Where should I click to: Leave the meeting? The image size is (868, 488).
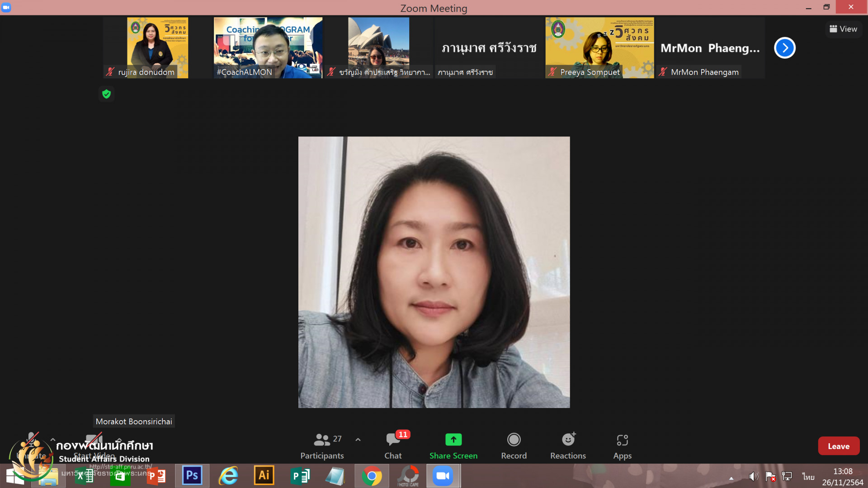tap(839, 446)
